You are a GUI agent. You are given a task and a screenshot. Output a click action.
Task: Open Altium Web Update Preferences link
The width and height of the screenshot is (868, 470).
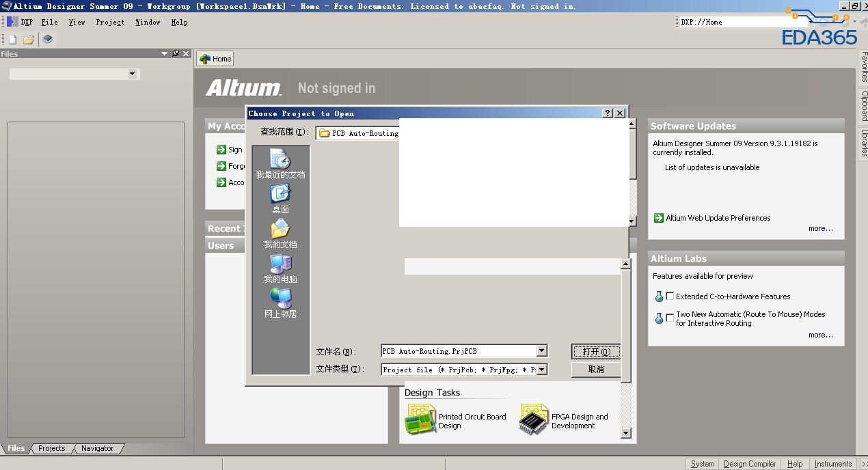click(x=718, y=218)
